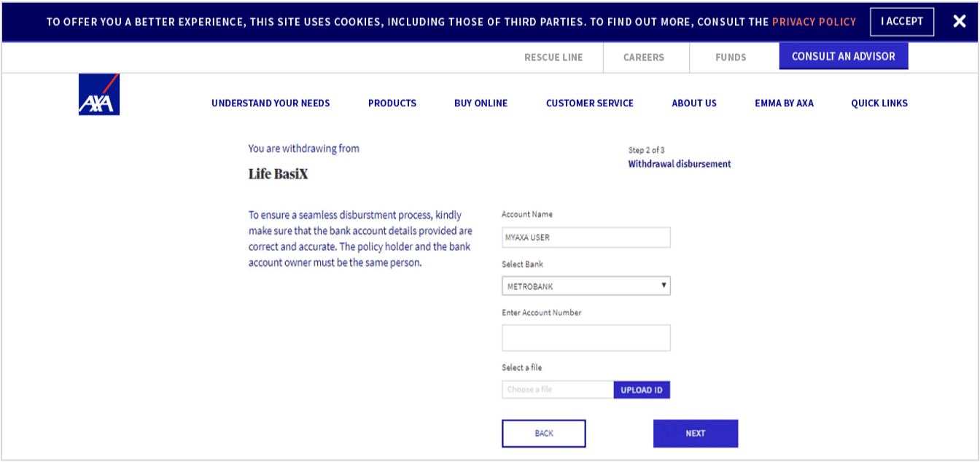Click Next to continue withdrawal
Viewport: 980px width, 462px height.
(695, 434)
